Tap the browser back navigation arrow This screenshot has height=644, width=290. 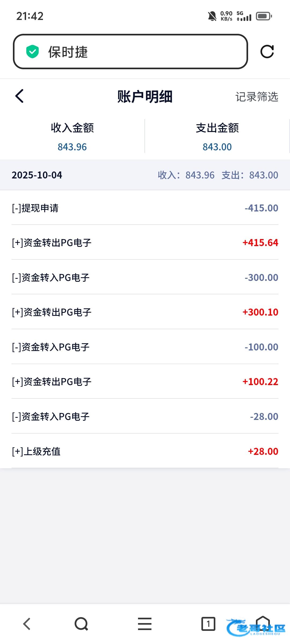pos(27,624)
